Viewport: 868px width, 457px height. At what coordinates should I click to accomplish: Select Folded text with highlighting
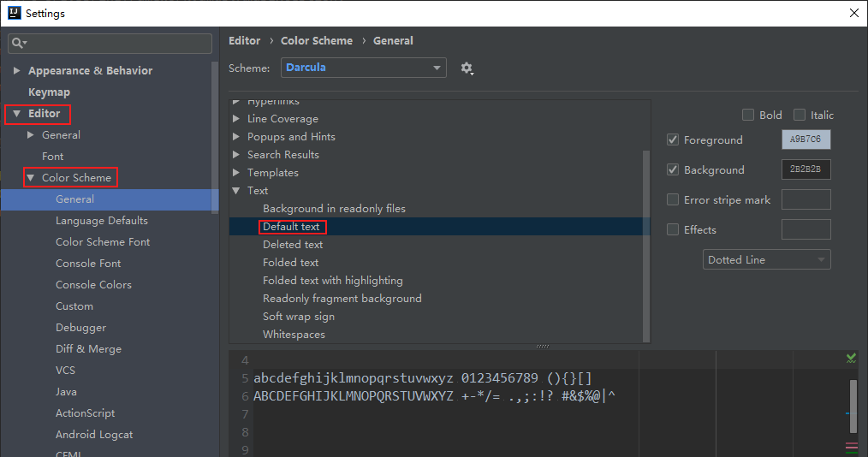point(333,281)
